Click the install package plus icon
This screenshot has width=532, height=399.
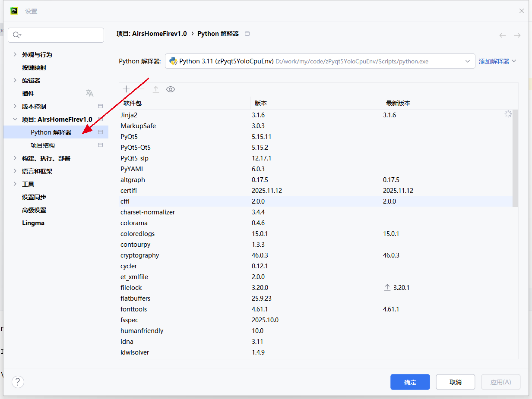[126, 89]
